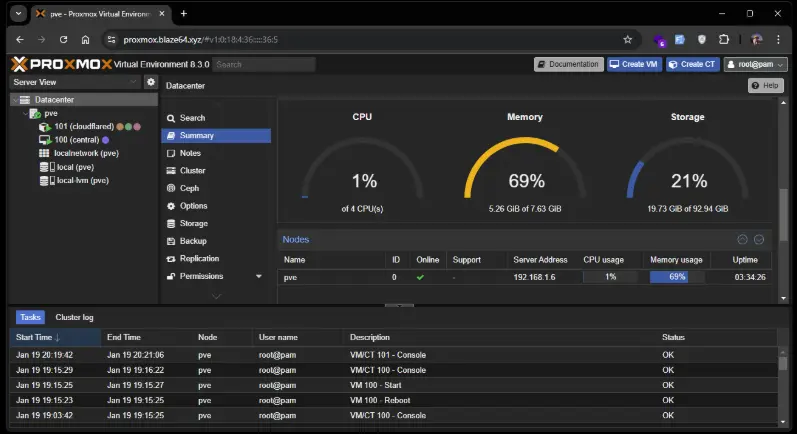
Task: Open the browser tab search dropdown
Action: pos(19,14)
